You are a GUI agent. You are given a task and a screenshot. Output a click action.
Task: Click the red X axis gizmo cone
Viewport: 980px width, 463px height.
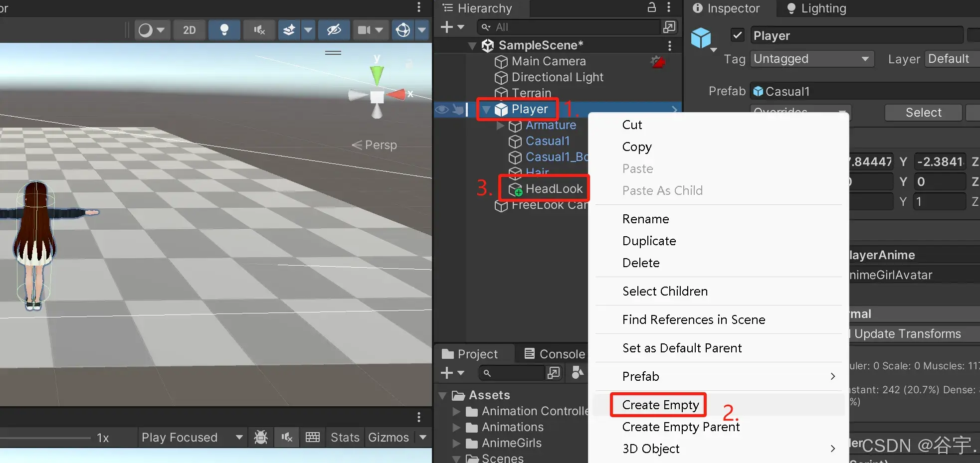coord(396,94)
